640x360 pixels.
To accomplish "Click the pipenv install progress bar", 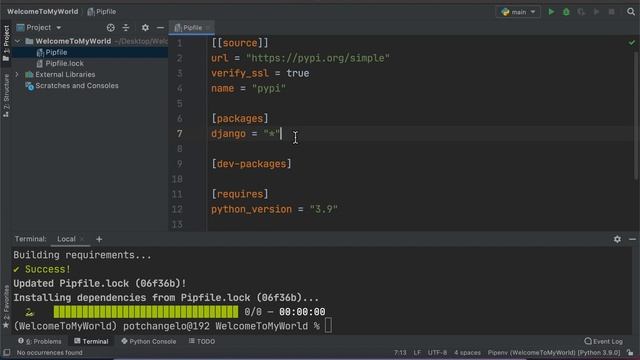I will click(146, 312).
